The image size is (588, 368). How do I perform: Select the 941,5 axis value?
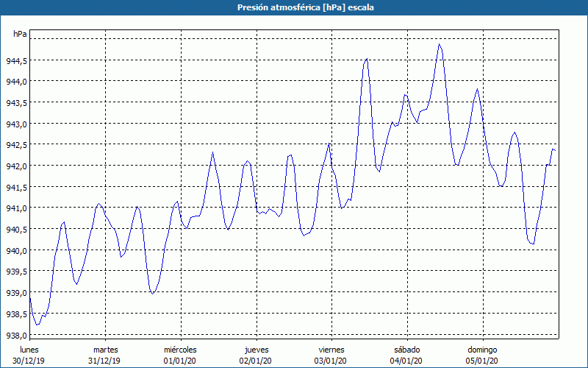tap(15, 187)
